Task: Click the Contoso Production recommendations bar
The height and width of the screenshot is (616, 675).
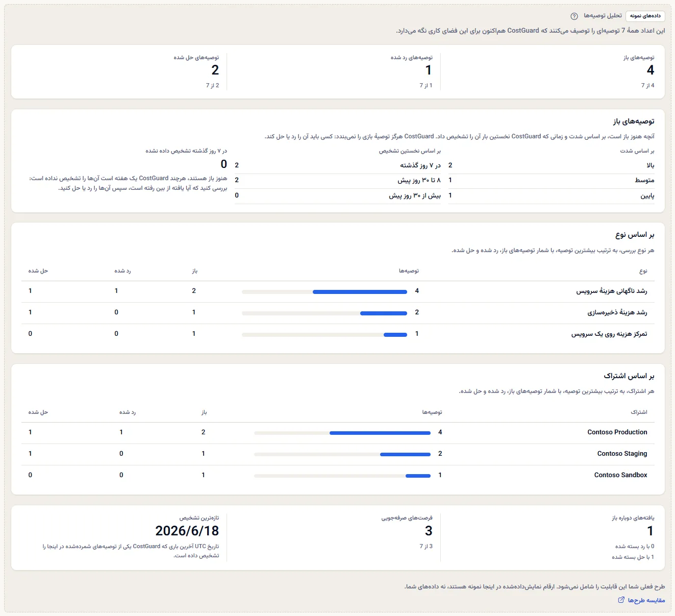Action: 342,433
